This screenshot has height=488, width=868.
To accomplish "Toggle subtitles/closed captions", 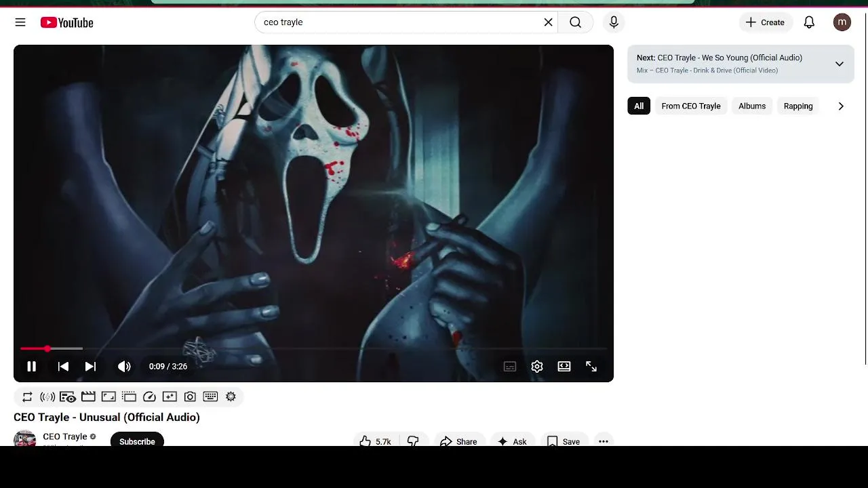I will (x=510, y=367).
